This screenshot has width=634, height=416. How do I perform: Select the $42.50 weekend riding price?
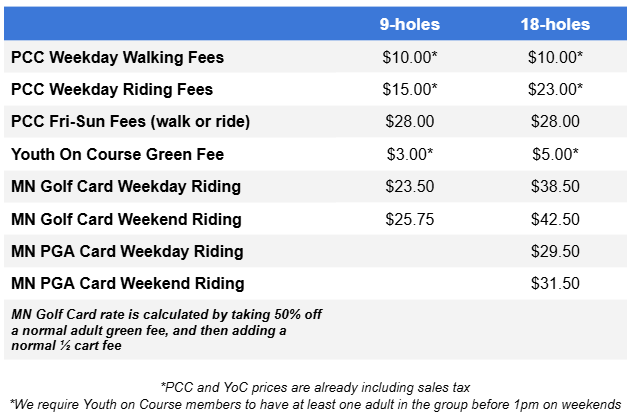(555, 218)
